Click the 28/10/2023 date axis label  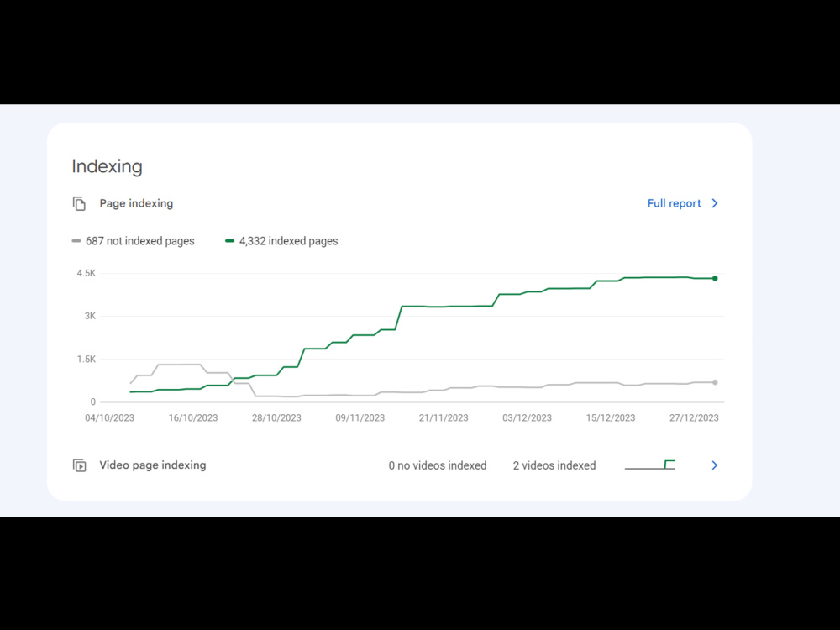276,417
